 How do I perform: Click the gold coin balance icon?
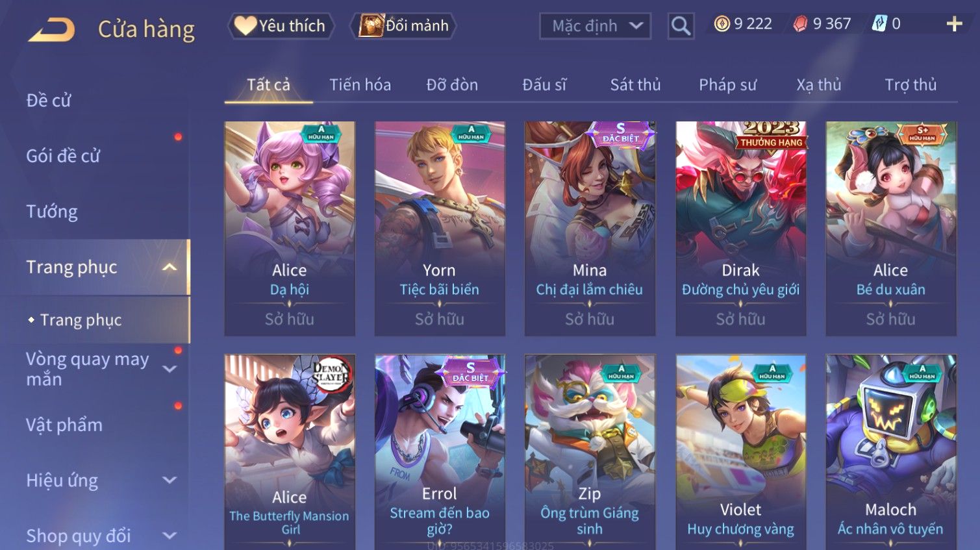coord(722,24)
